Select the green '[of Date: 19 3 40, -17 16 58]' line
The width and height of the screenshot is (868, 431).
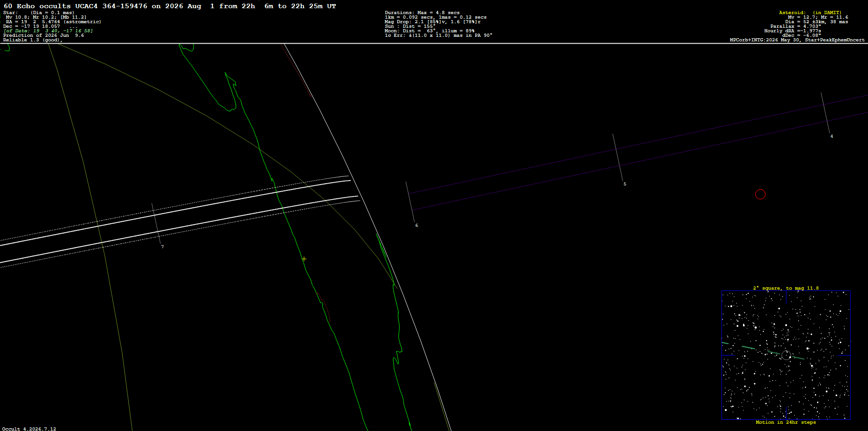[x=48, y=31]
